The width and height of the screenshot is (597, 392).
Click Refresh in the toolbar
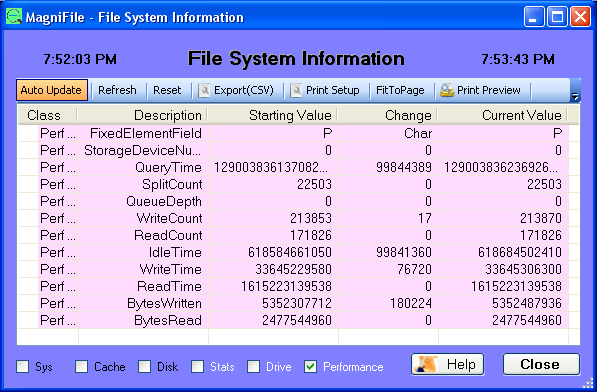click(x=117, y=90)
